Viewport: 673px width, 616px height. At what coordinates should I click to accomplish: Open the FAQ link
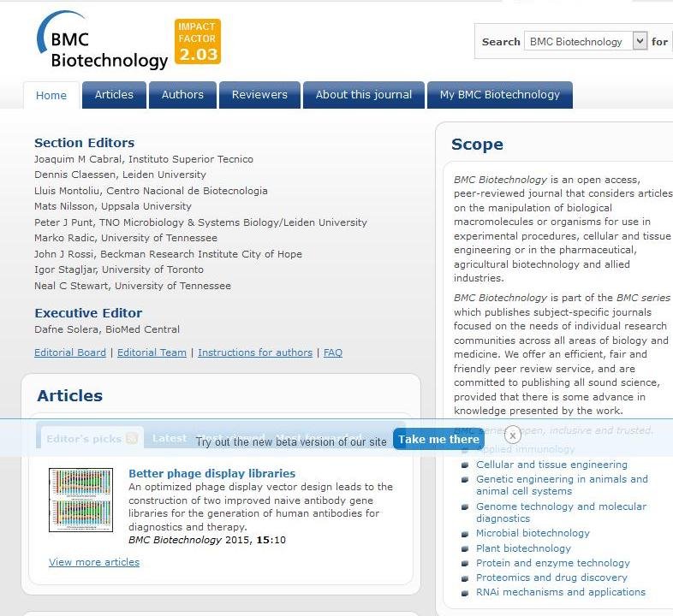tap(333, 352)
